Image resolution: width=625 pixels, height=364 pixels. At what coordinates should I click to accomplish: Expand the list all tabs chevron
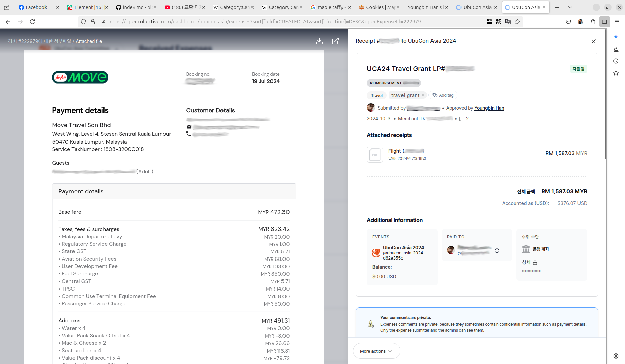(570, 7)
